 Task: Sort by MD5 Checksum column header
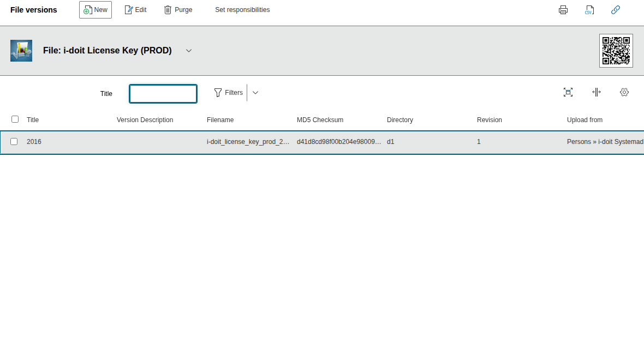pyautogui.click(x=320, y=120)
